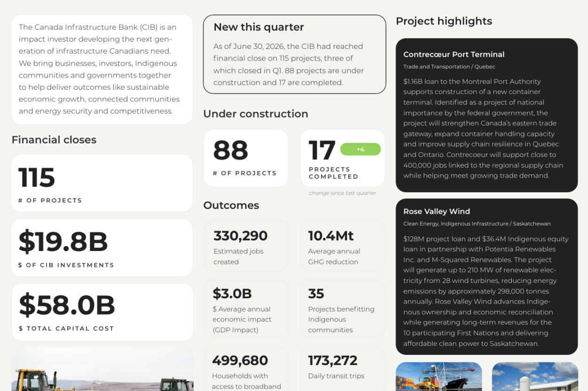Click the Project highlights heading

[444, 21]
